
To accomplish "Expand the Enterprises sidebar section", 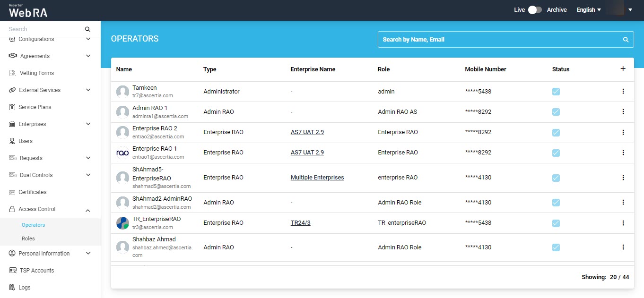I will 88,124.
